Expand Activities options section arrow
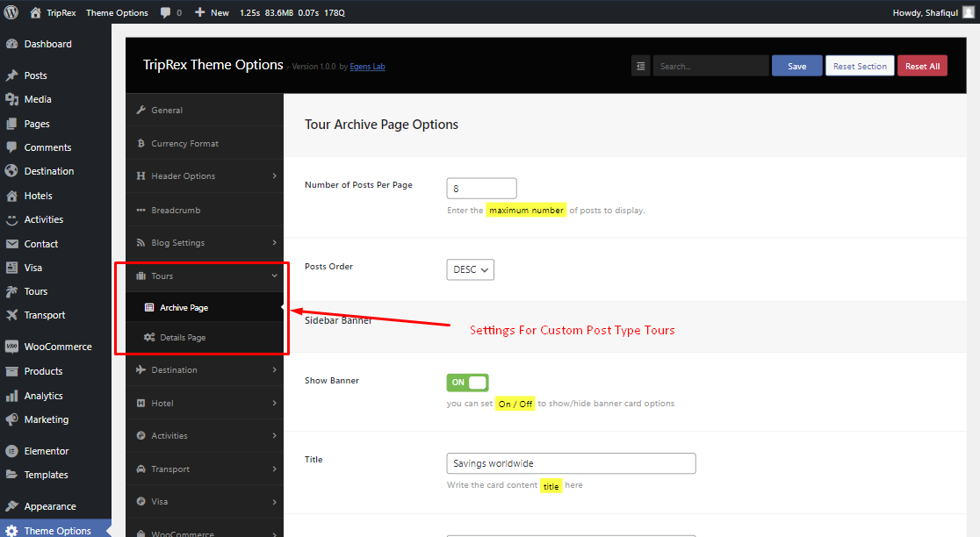This screenshot has height=537, width=980. (274, 436)
